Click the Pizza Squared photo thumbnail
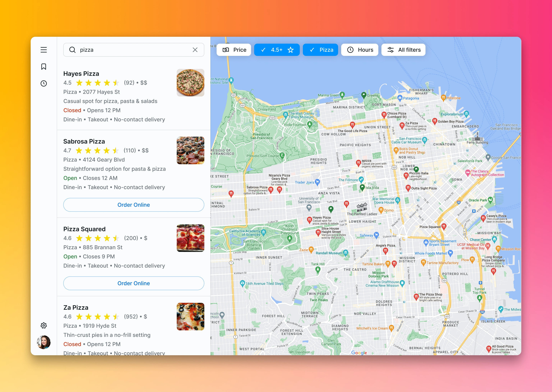 click(x=190, y=238)
